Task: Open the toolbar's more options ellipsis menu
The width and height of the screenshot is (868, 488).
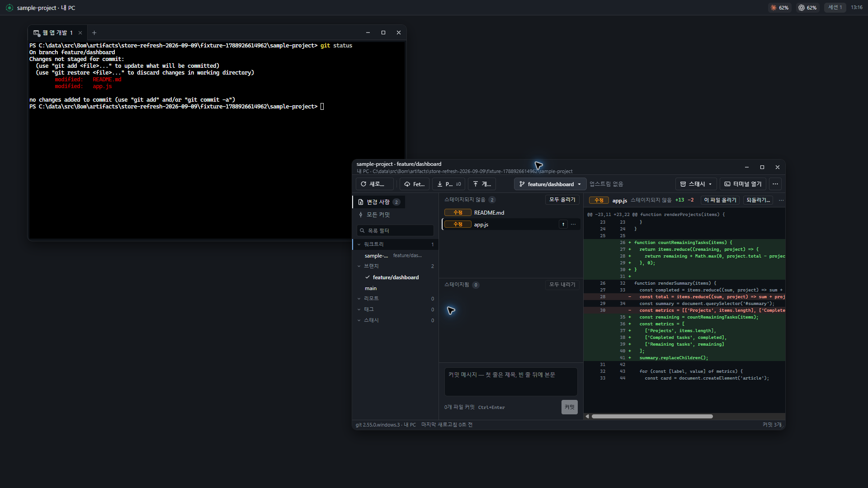Action: tap(775, 184)
